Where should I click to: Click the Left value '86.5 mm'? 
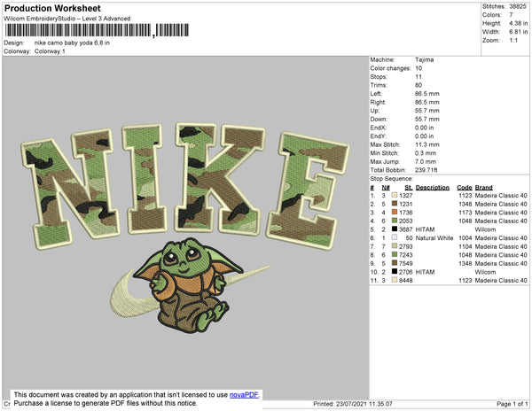tap(426, 94)
